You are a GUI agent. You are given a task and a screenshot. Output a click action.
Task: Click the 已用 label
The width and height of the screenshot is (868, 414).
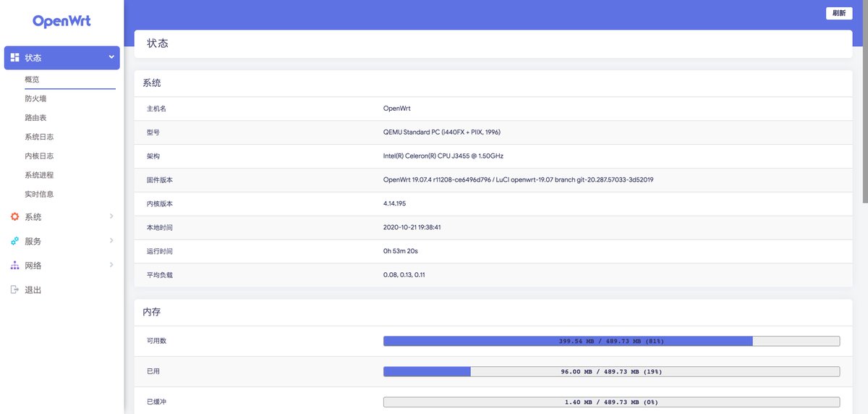pyautogui.click(x=153, y=371)
